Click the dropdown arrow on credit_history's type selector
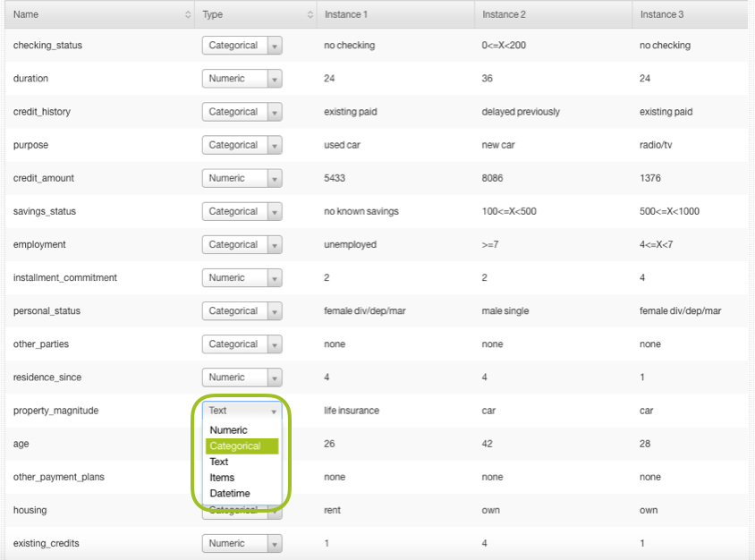Image resolution: width=755 pixels, height=560 pixels. pyautogui.click(x=275, y=111)
